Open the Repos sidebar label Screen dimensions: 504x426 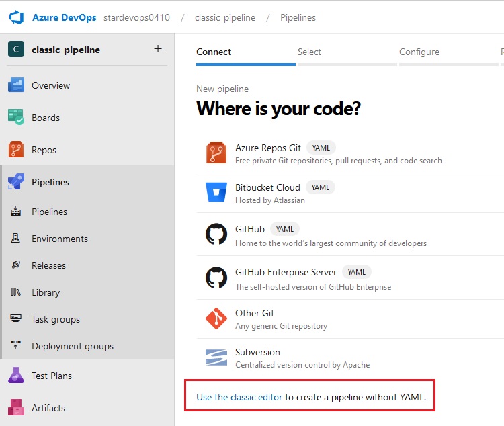[44, 150]
